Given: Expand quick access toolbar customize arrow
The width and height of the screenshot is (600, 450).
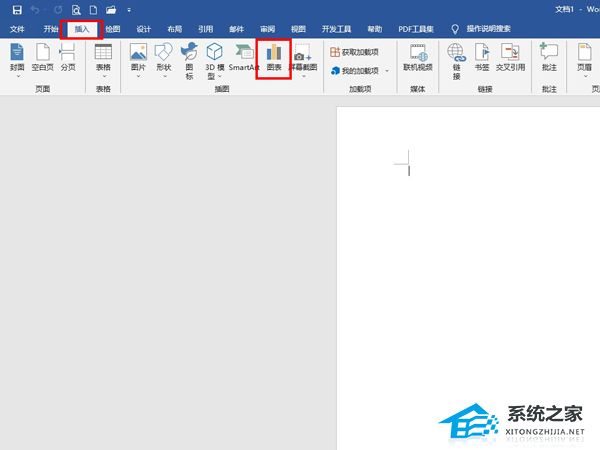Looking at the screenshot, I should click(129, 10).
